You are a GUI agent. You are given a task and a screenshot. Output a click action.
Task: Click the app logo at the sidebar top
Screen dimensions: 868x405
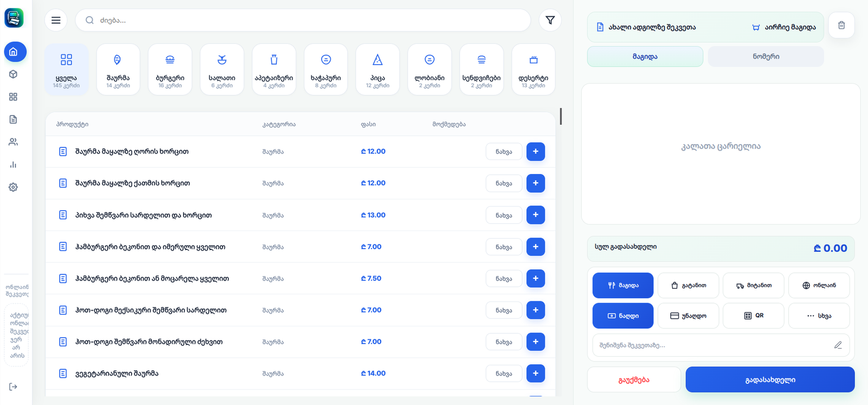click(14, 18)
